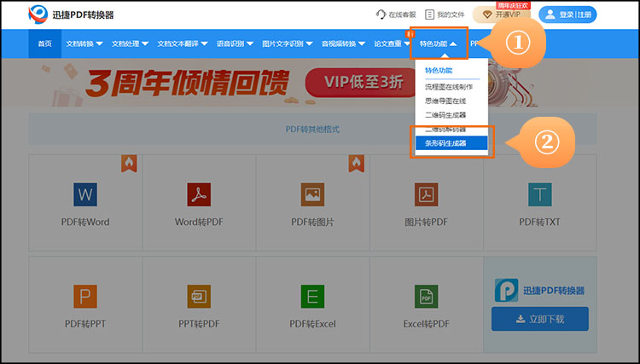This screenshot has width=640, height=364.
Task: Expand the 文档处理 menu
Action: (x=131, y=43)
